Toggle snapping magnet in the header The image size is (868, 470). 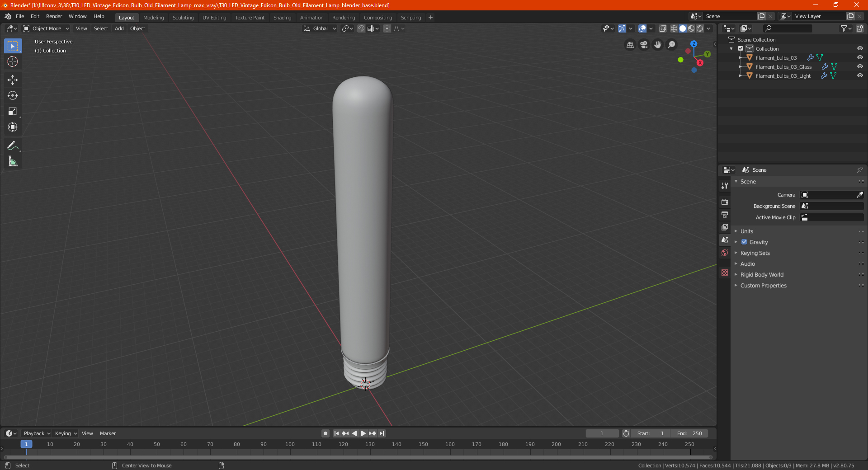[361, 28]
